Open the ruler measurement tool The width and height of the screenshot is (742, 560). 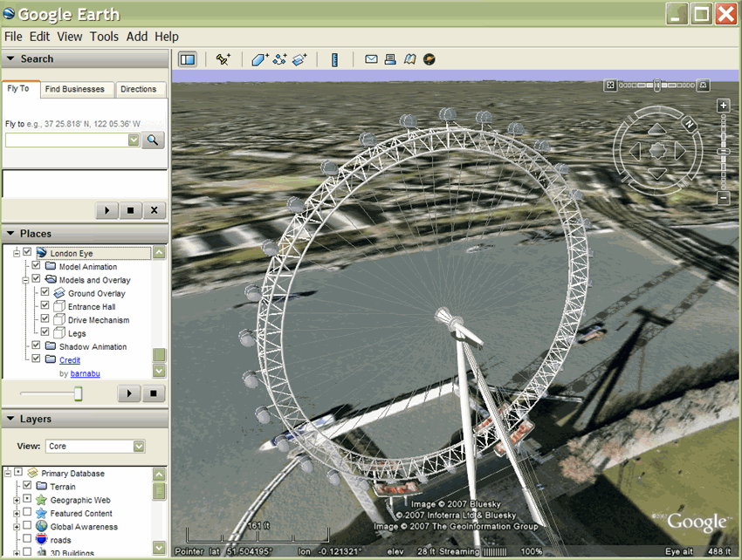pos(334,59)
